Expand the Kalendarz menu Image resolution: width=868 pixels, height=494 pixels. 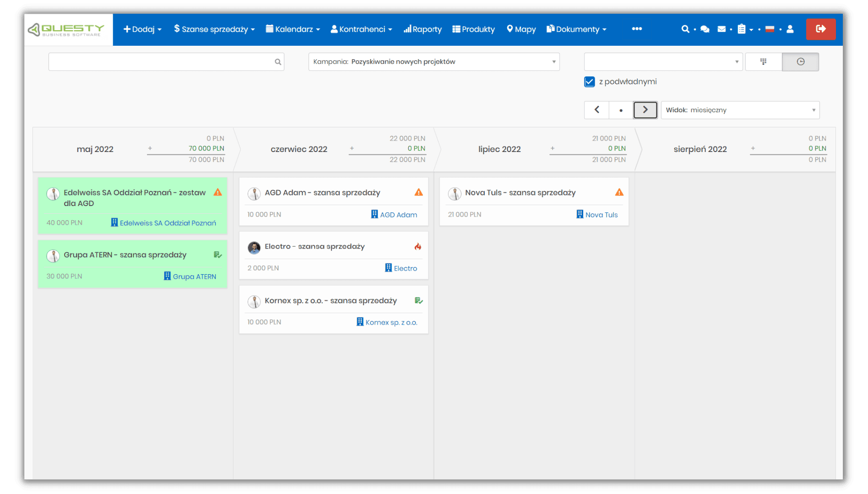click(x=293, y=29)
